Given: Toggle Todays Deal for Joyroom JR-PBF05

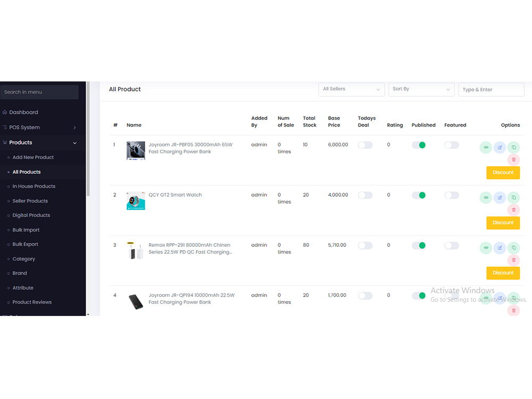Looking at the screenshot, I should (x=365, y=145).
